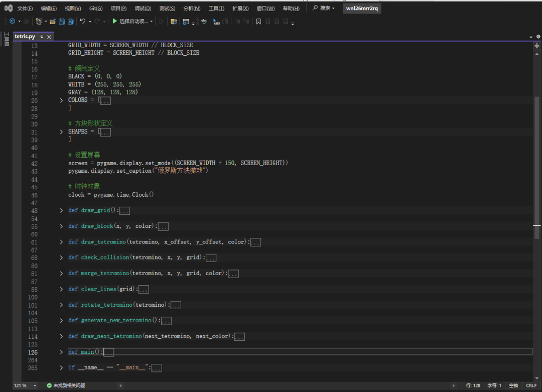This screenshot has width=542, height=392.
Task: Open the 项目(P) menu
Action: [118, 9]
